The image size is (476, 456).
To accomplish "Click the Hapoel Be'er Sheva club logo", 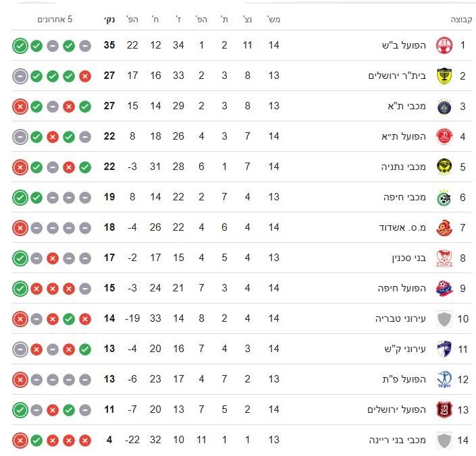I will tap(444, 46).
